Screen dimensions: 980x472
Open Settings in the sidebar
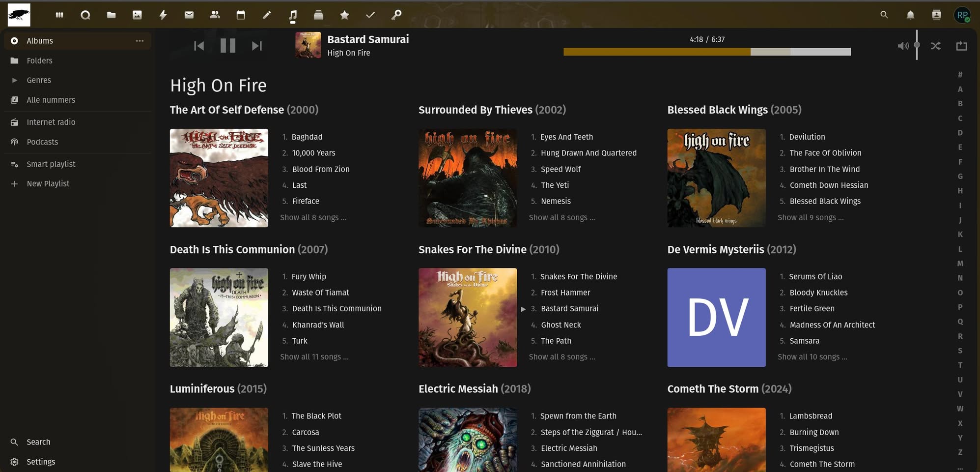[78, 462]
